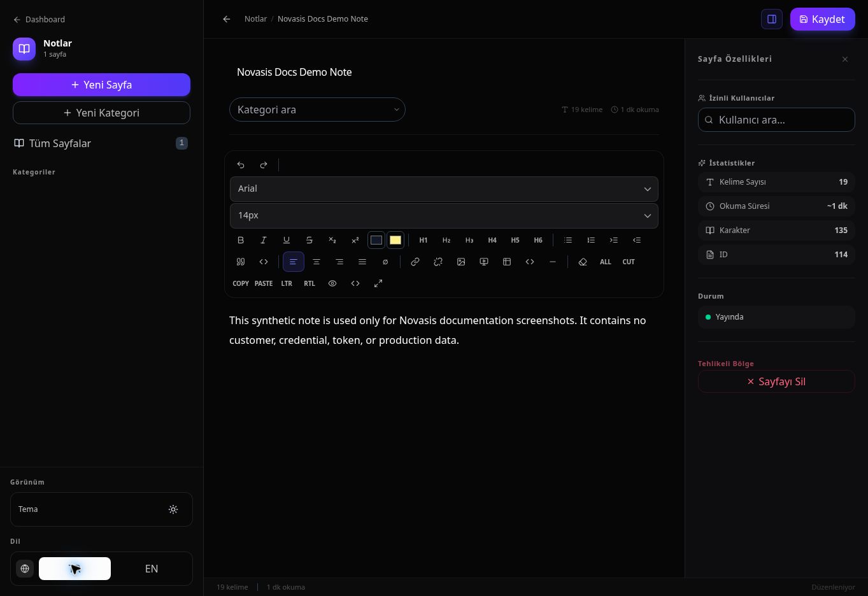Open the Arial font family dropdown
The height and width of the screenshot is (596, 868).
444,188
